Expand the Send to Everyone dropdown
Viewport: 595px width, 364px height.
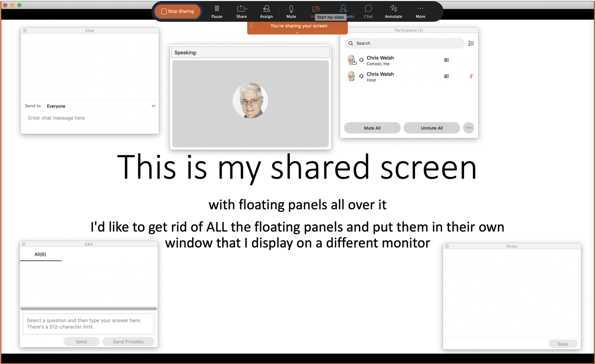point(153,106)
